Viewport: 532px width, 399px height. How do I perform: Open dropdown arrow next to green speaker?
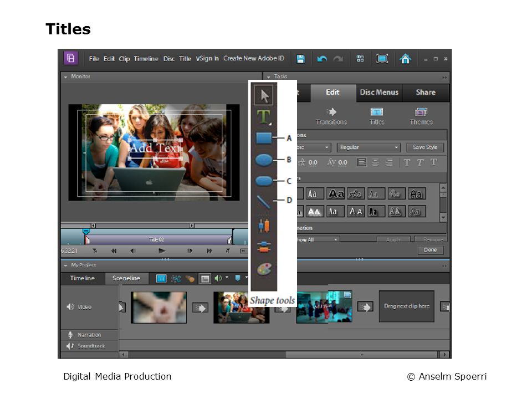(227, 278)
